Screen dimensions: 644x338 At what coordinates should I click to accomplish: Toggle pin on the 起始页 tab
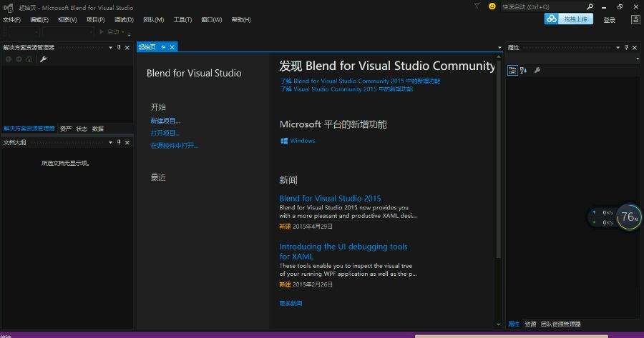click(x=163, y=47)
